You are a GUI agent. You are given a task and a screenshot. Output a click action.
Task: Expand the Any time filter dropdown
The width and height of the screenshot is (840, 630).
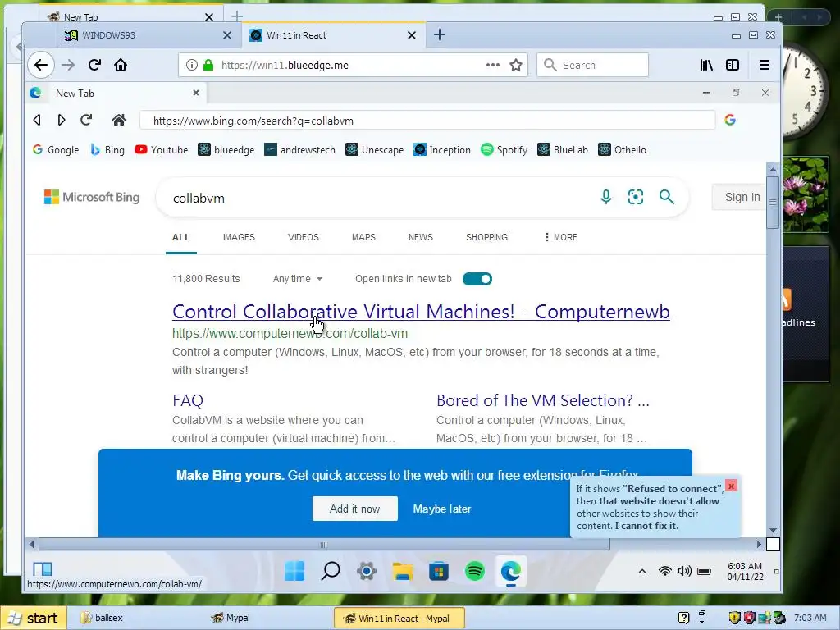(x=297, y=279)
